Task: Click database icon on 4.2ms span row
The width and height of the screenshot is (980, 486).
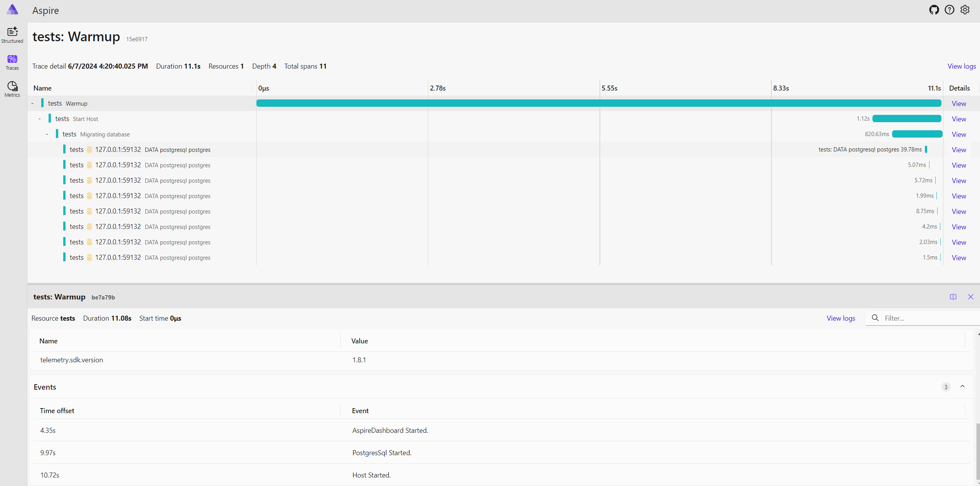Action: tap(89, 227)
